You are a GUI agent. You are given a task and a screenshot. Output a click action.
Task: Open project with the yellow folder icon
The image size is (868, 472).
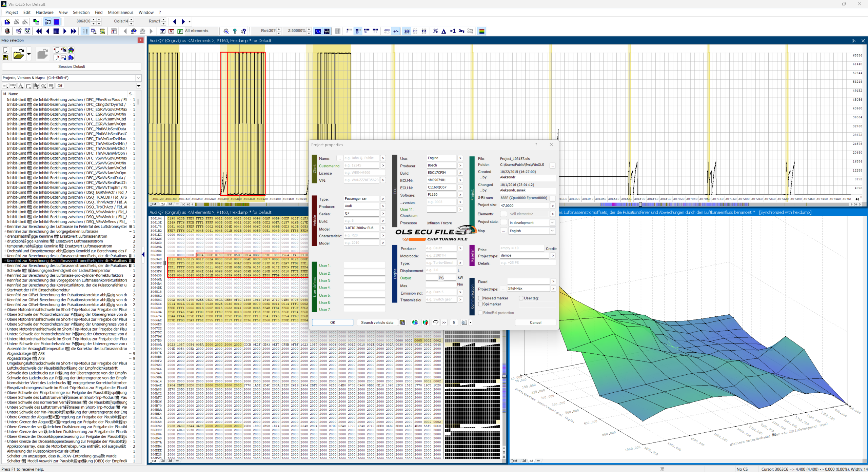tap(18, 54)
